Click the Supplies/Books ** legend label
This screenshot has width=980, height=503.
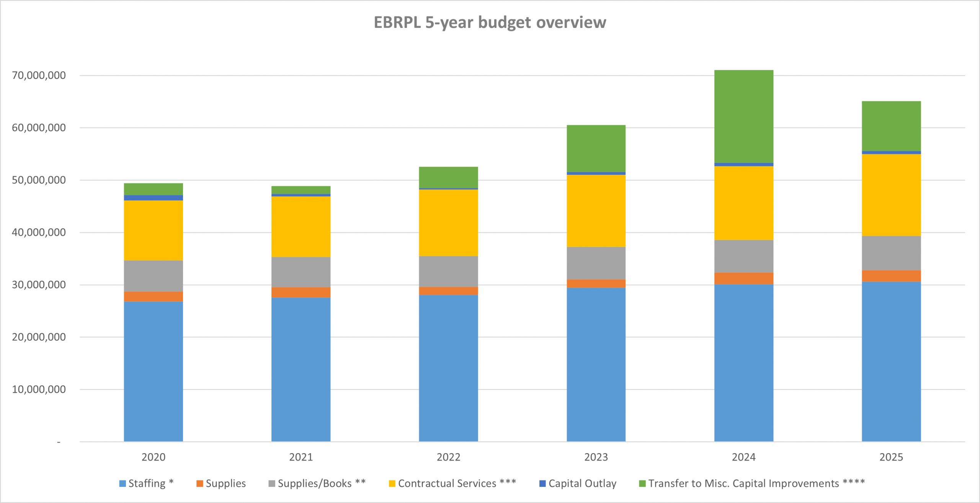coord(322,483)
